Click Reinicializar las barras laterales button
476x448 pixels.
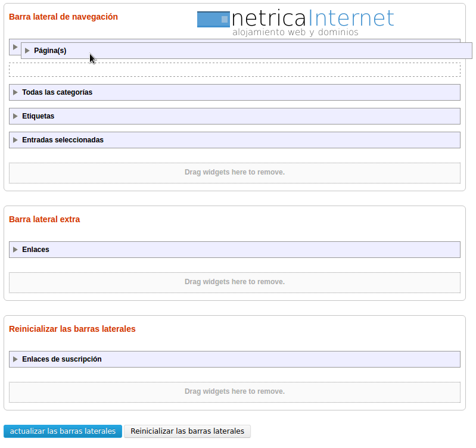pos(187,431)
